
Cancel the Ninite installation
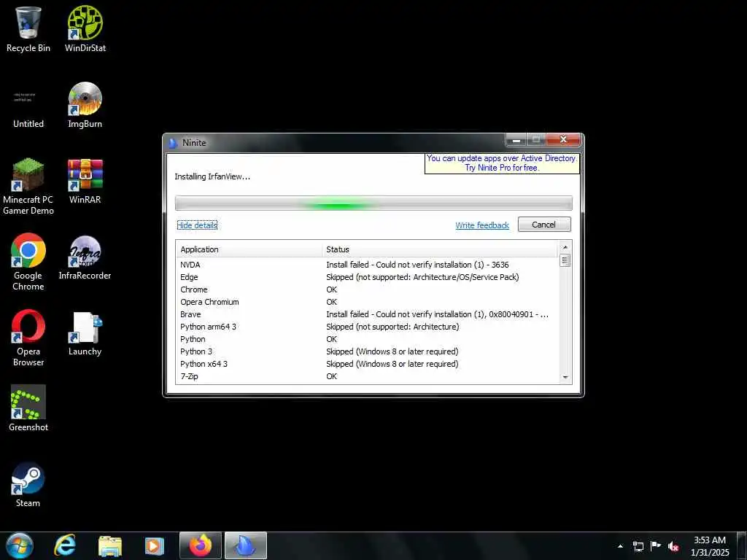(544, 225)
